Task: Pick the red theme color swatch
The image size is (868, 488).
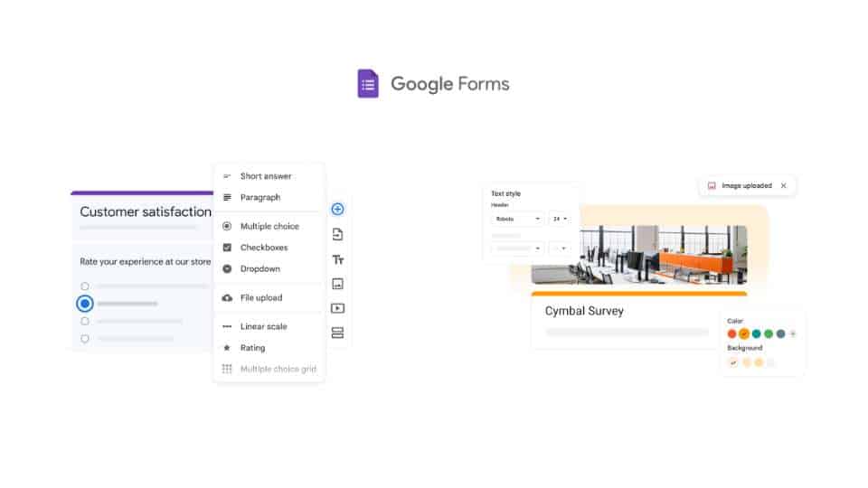Action: click(x=731, y=333)
